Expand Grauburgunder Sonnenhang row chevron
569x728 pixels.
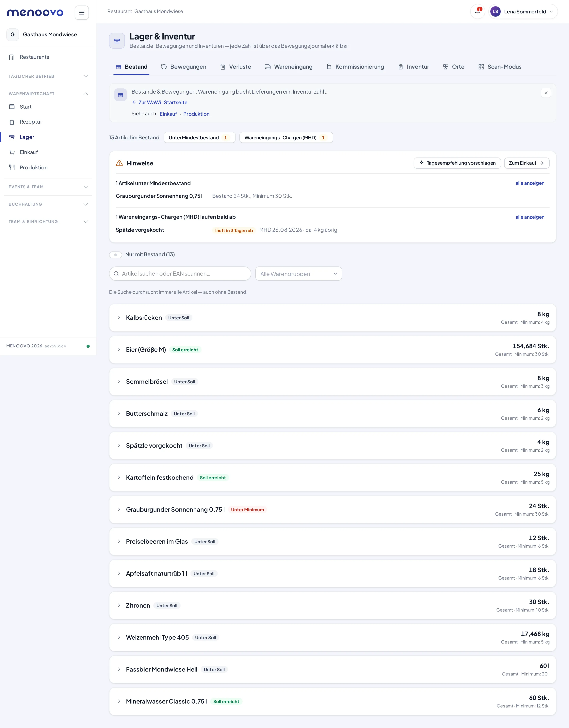point(119,509)
